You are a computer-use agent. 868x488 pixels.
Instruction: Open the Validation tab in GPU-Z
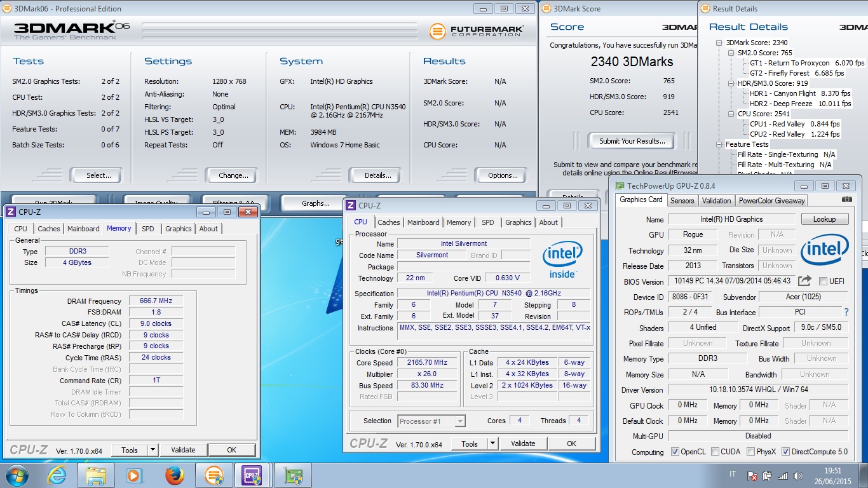tap(717, 201)
